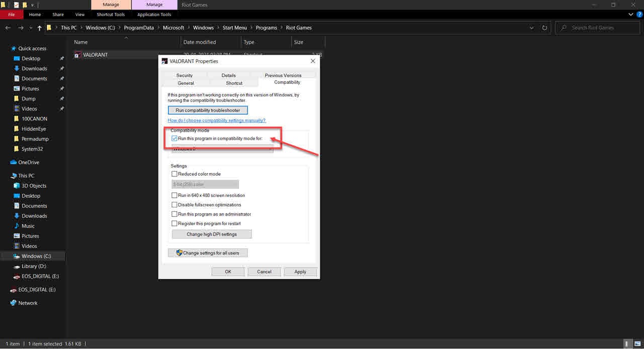644x349 pixels.
Task: Open Explorer help question mark icon
Action: point(639,15)
